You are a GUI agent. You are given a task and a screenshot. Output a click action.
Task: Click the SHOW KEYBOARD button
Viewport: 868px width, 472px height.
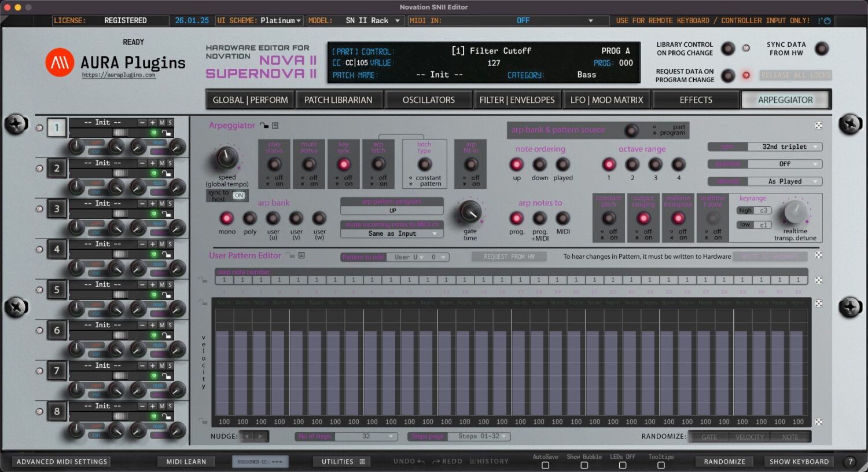coord(799,462)
